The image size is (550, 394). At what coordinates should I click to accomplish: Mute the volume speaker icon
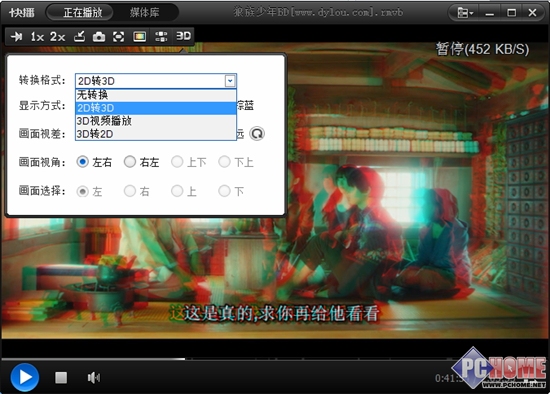[94, 378]
